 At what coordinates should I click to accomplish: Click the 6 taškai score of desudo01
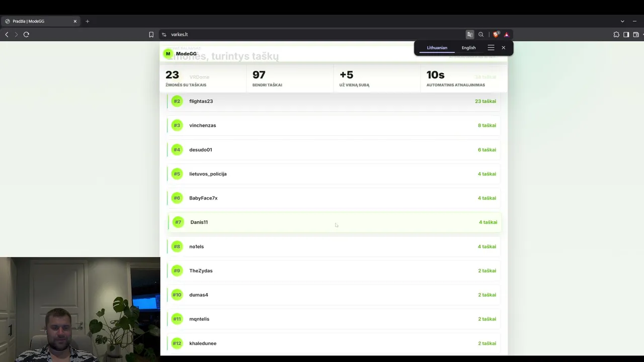pos(487,149)
